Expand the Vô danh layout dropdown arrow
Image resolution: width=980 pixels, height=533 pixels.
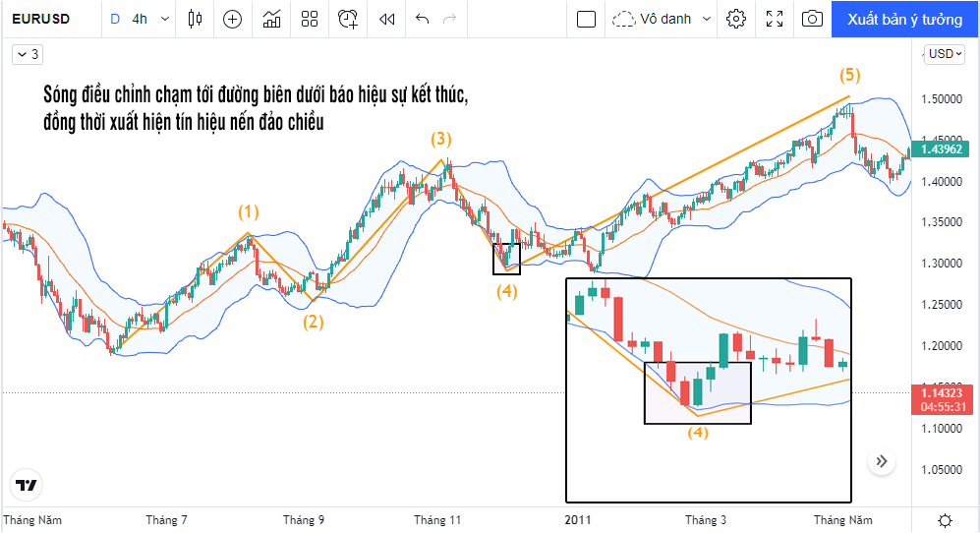click(707, 19)
